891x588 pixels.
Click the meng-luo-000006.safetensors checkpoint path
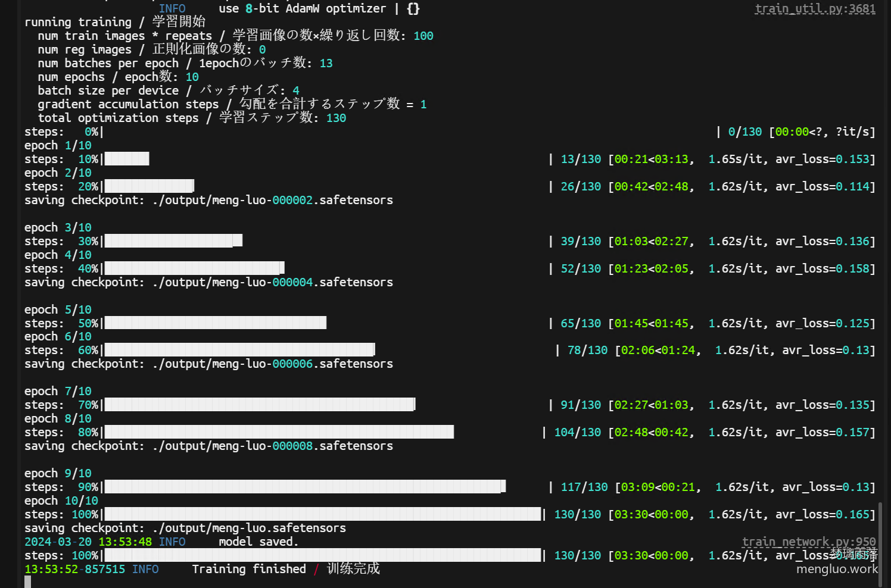pyautogui.click(x=273, y=364)
